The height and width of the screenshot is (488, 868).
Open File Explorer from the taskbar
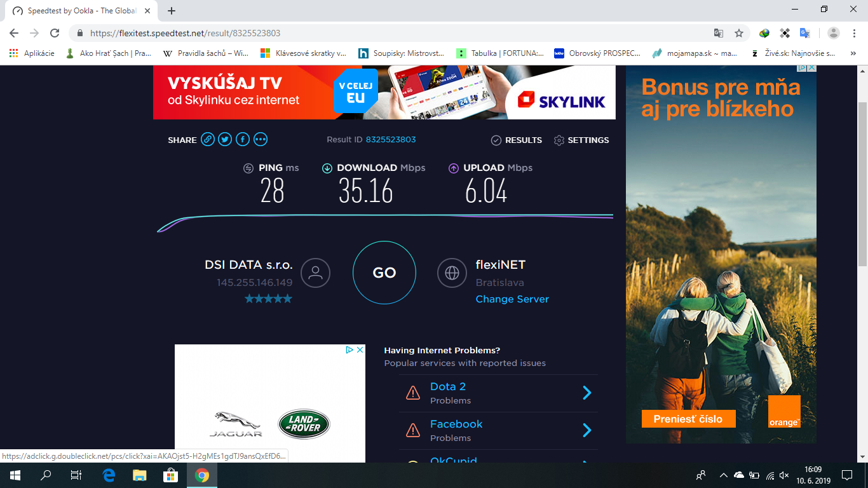click(140, 475)
